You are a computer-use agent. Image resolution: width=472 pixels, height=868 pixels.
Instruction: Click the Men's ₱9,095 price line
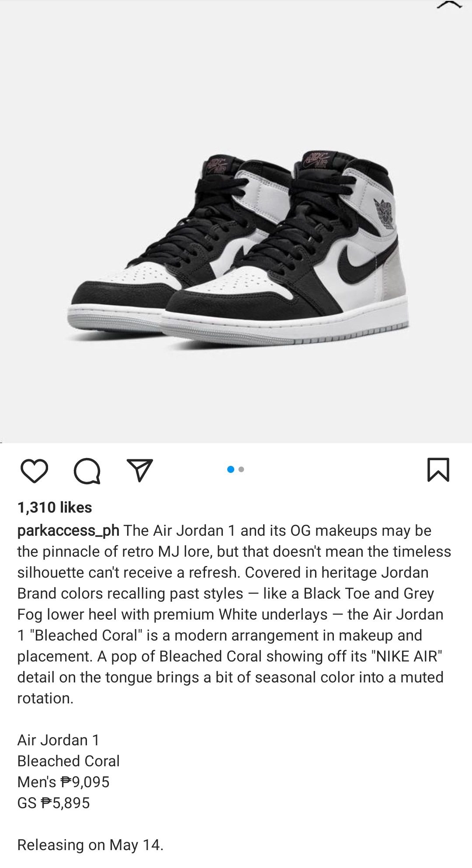pos(63,782)
